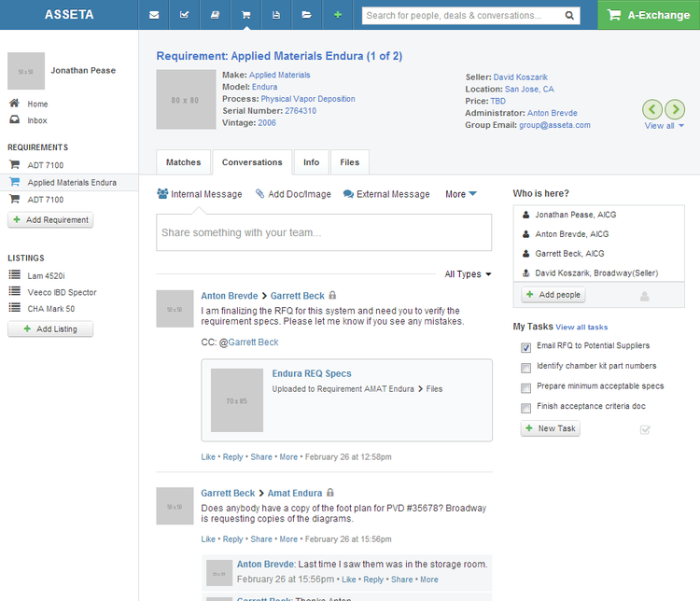Click the Add Requirement button
This screenshot has width=700, height=601.
point(50,220)
